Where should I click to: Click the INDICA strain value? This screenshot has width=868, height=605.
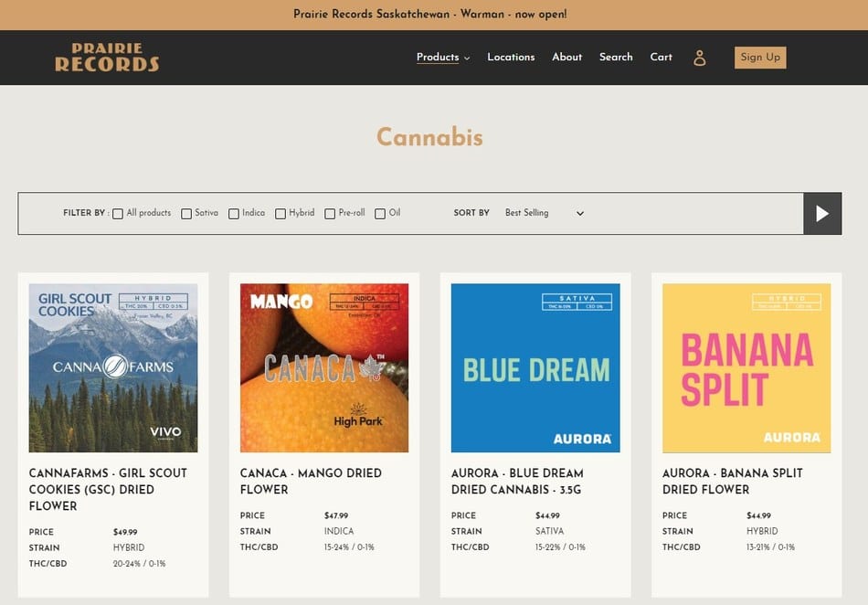339,531
